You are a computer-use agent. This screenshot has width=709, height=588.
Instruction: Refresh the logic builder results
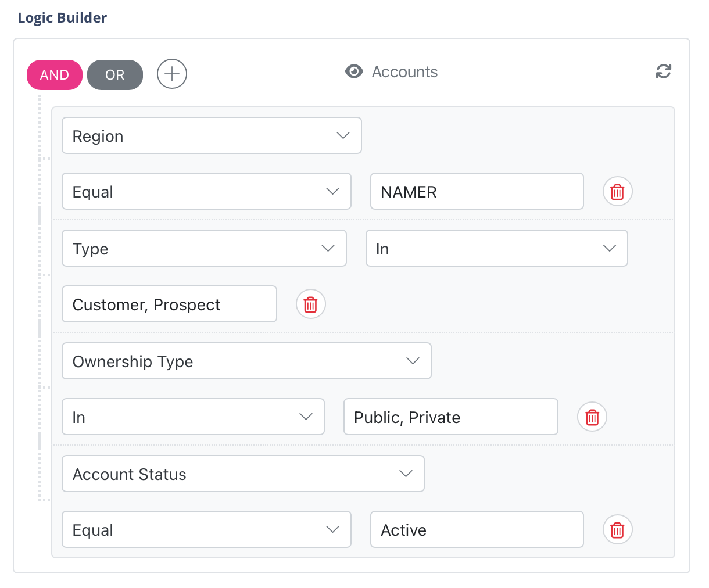[663, 71]
